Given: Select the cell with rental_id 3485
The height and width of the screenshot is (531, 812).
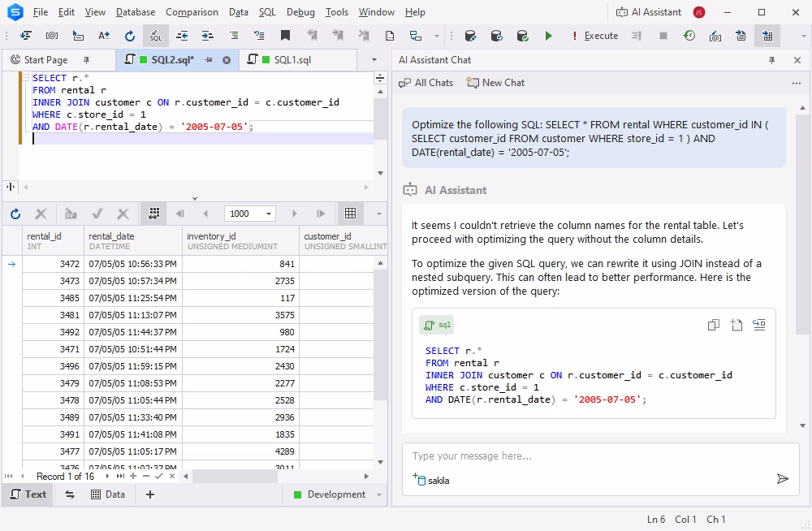Looking at the screenshot, I should pyautogui.click(x=54, y=298).
